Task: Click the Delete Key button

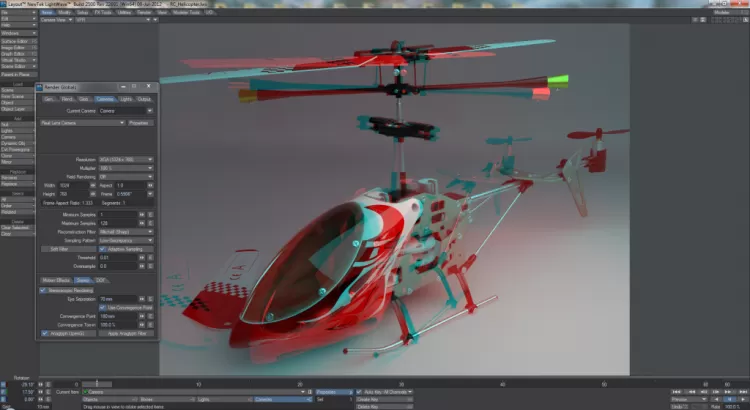Action: (x=384, y=407)
